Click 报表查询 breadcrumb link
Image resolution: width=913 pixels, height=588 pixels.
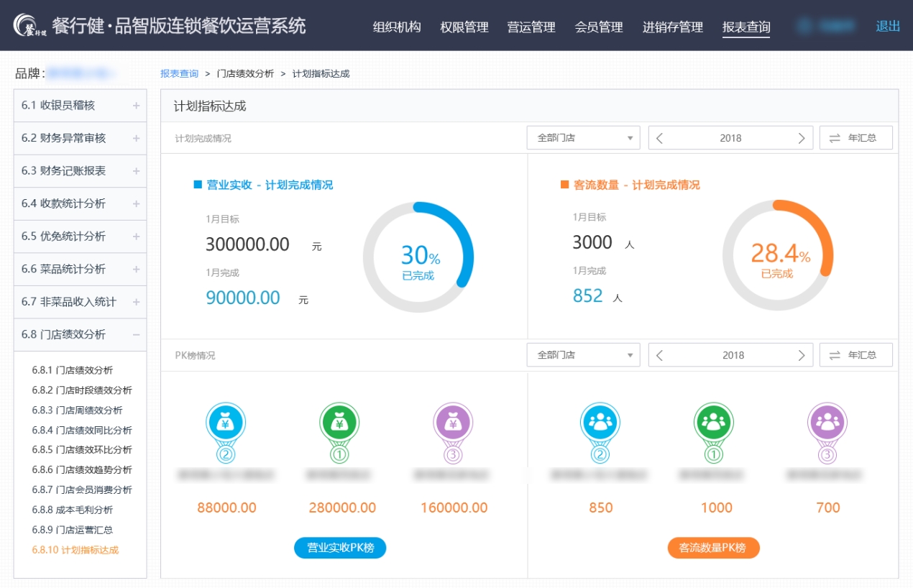pos(179,73)
